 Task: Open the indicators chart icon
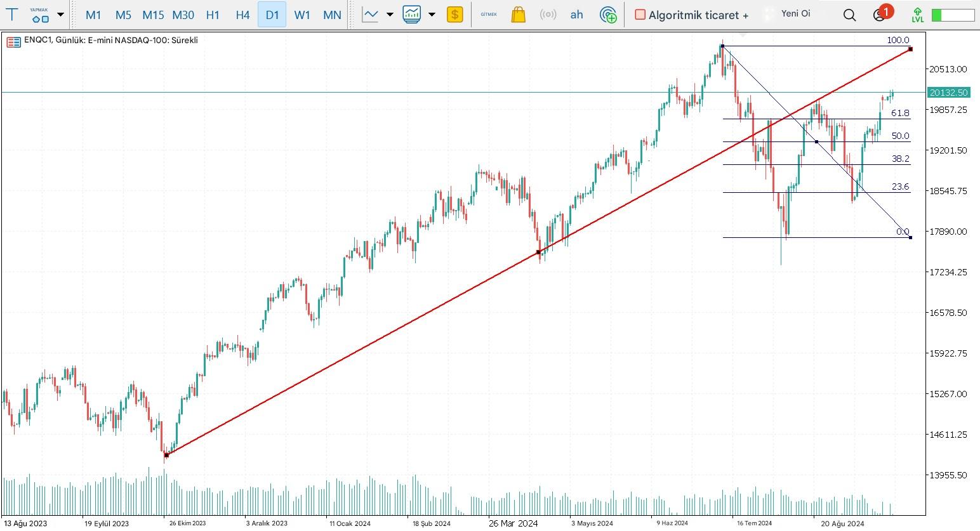coord(412,14)
